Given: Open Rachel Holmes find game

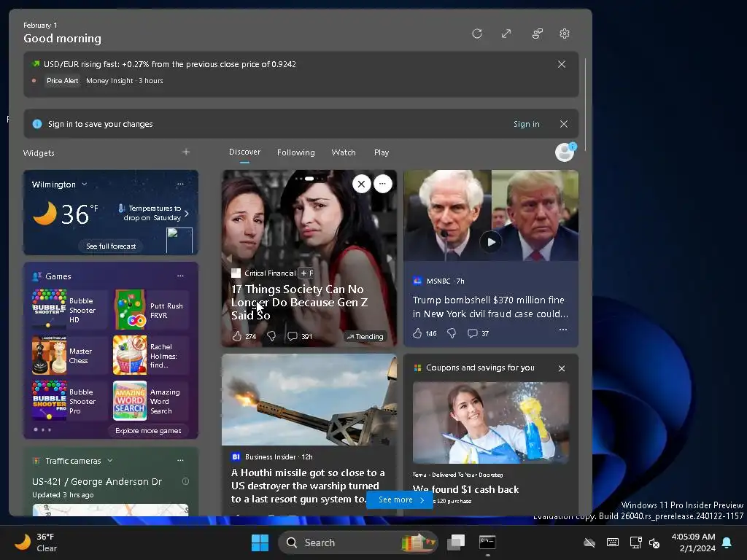Looking at the screenshot, I should point(152,355).
